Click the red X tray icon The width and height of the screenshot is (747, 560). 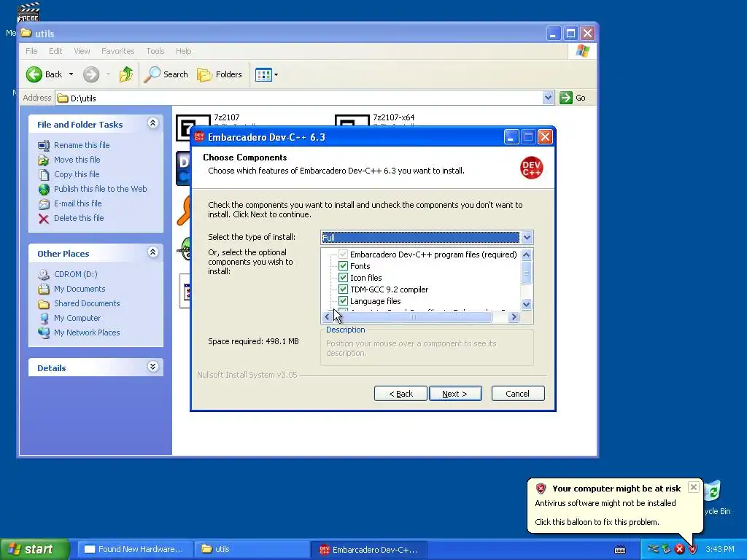point(680,550)
